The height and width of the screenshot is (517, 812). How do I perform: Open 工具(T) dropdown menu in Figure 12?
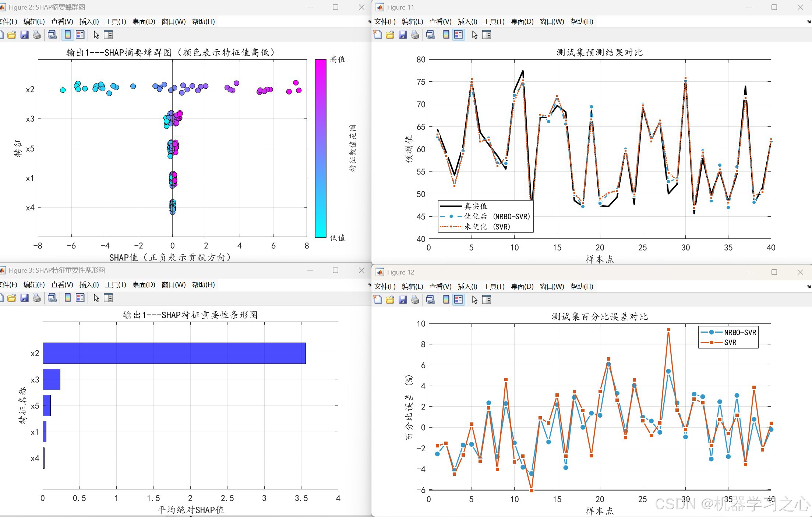494,286
